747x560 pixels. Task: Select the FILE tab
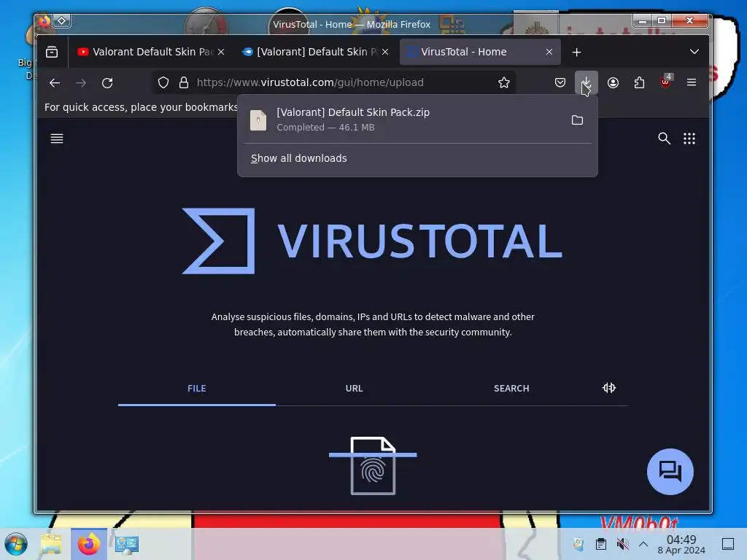point(197,389)
